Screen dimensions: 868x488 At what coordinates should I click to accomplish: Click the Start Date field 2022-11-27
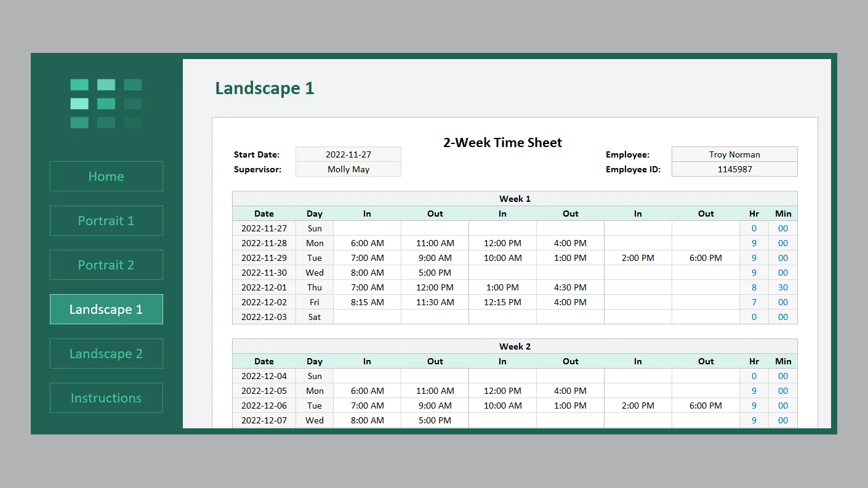point(348,154)
